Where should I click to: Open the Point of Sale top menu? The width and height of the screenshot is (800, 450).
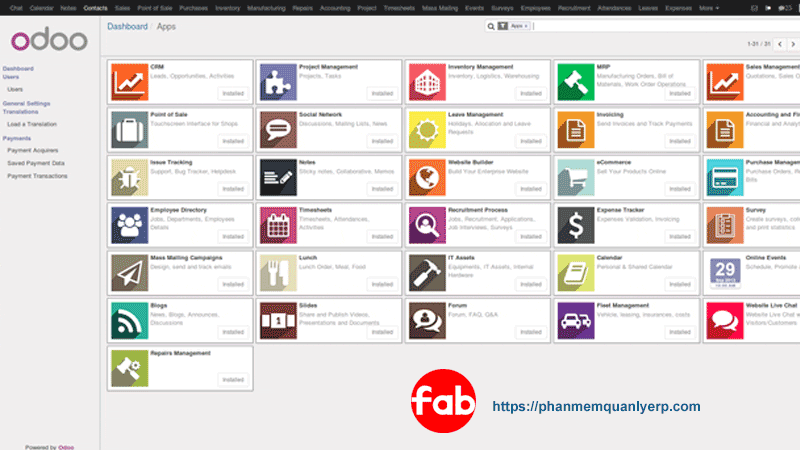point(155,8)
